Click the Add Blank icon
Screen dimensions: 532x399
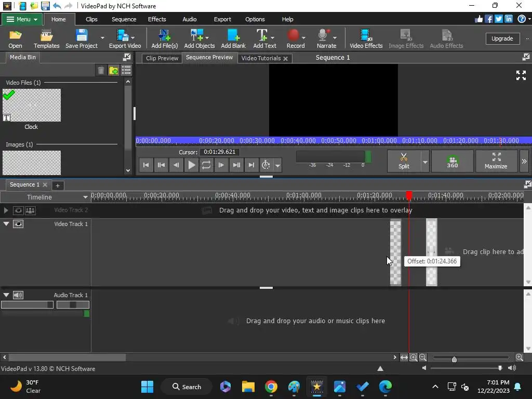[233, 38]
